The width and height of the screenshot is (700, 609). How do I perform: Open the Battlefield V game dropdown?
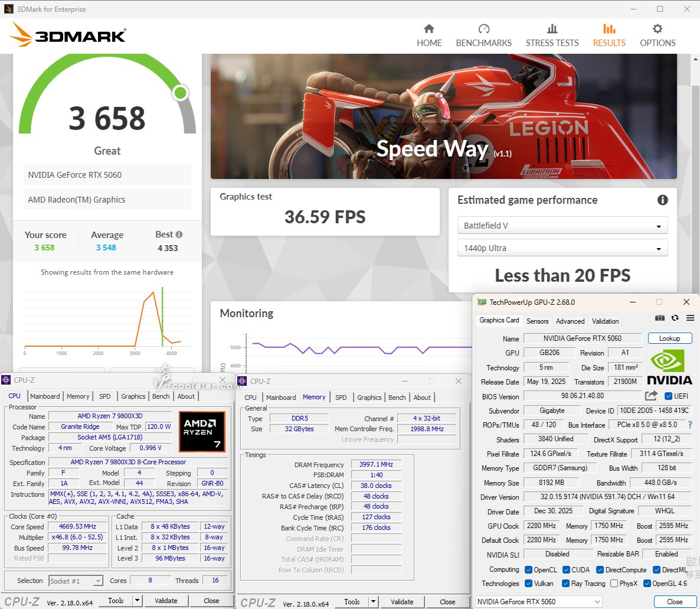562,225
